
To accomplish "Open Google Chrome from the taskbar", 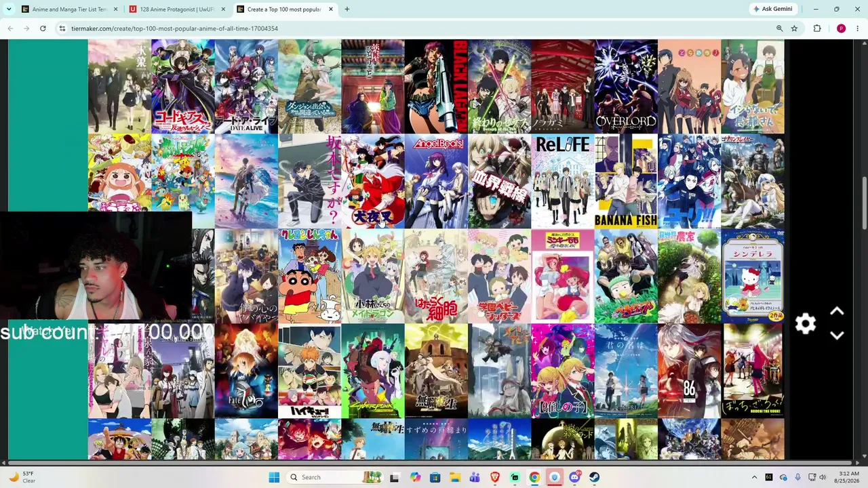I will tap(535, 477).
